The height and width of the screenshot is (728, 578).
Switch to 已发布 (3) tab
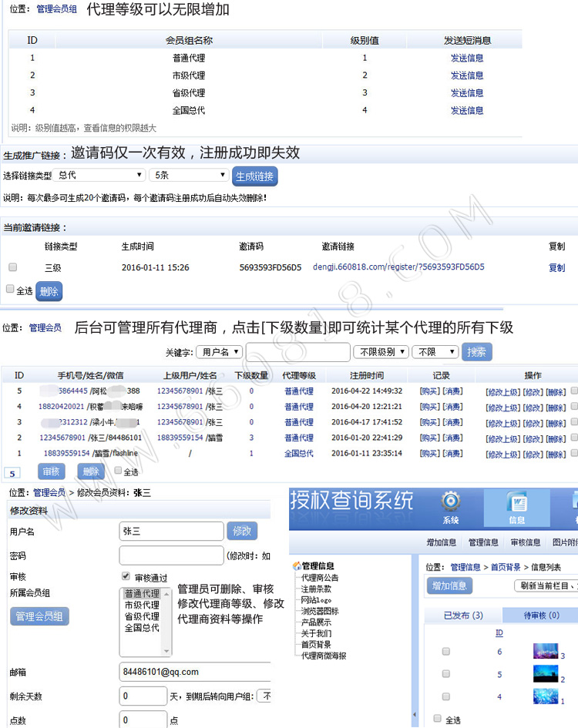(x=463, y=616)
